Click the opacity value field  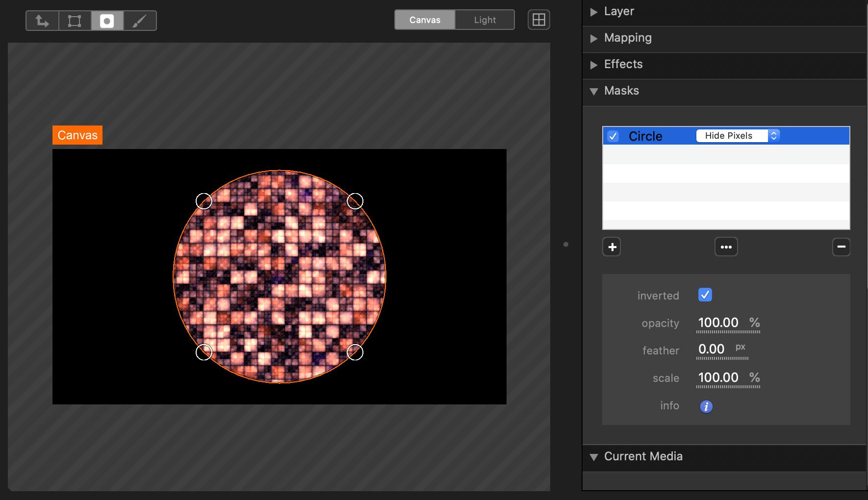[x=718, y=323]
